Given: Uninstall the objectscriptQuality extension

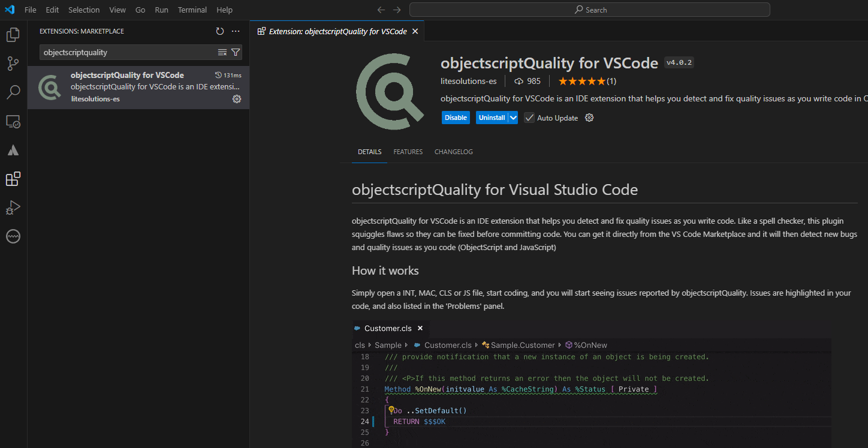Looking at the screenshot, I should point(492,118).
